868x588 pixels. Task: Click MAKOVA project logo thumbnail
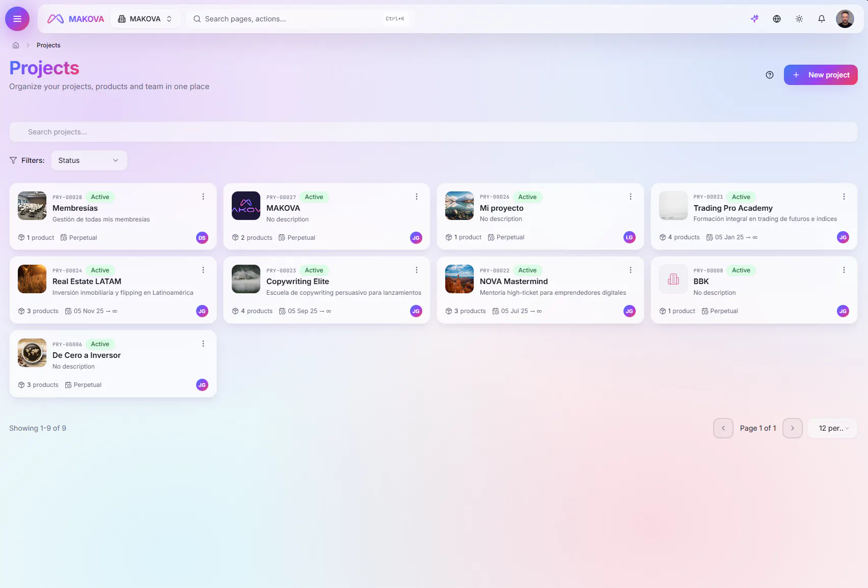246,206
